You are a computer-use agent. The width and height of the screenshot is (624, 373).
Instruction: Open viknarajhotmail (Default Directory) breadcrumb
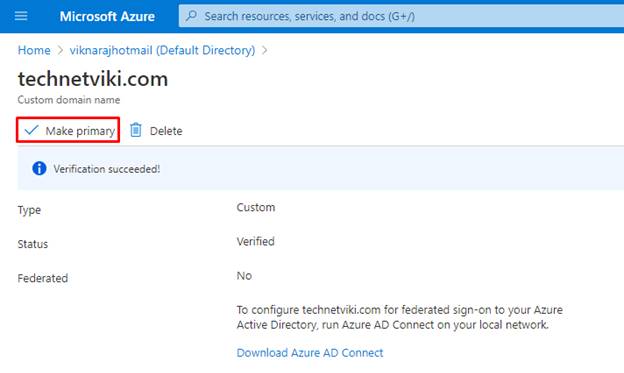point(162,50)
